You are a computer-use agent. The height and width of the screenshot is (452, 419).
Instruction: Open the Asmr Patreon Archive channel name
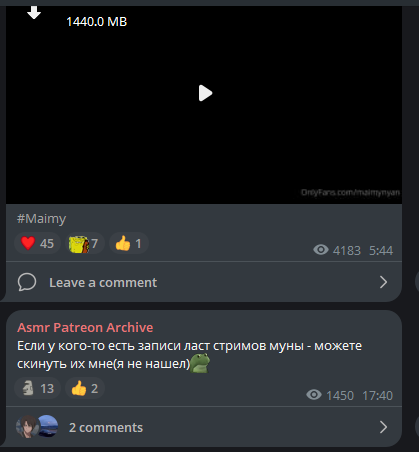tap(85, 327)
